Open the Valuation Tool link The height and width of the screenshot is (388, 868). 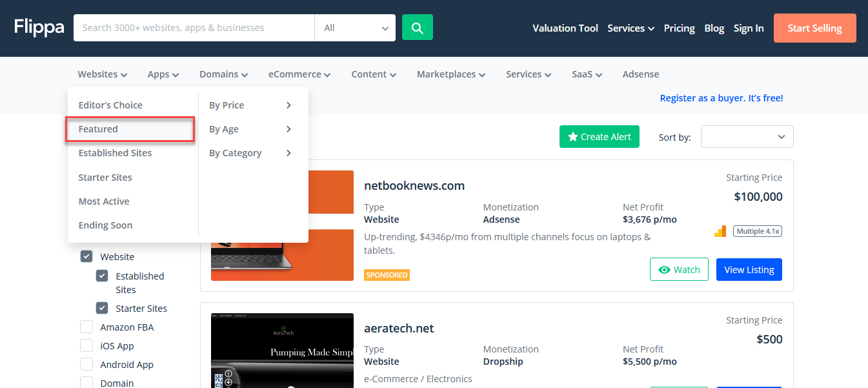(565, 28)
